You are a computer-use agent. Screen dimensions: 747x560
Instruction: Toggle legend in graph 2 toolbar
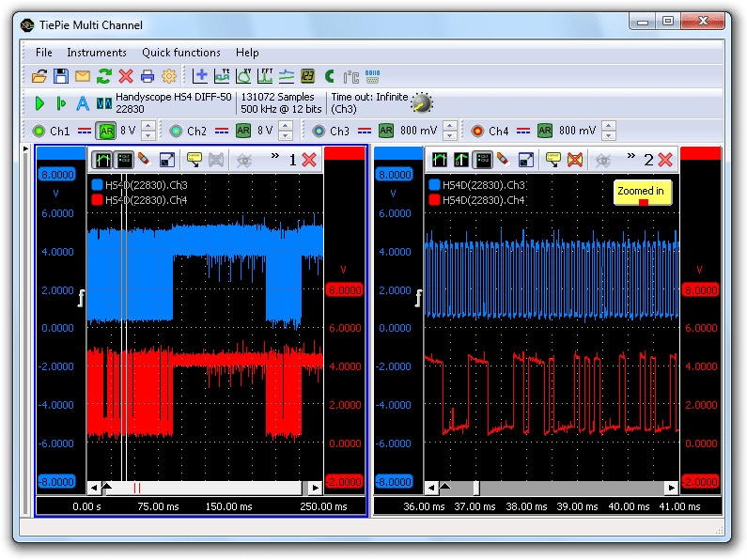[483, 160]
